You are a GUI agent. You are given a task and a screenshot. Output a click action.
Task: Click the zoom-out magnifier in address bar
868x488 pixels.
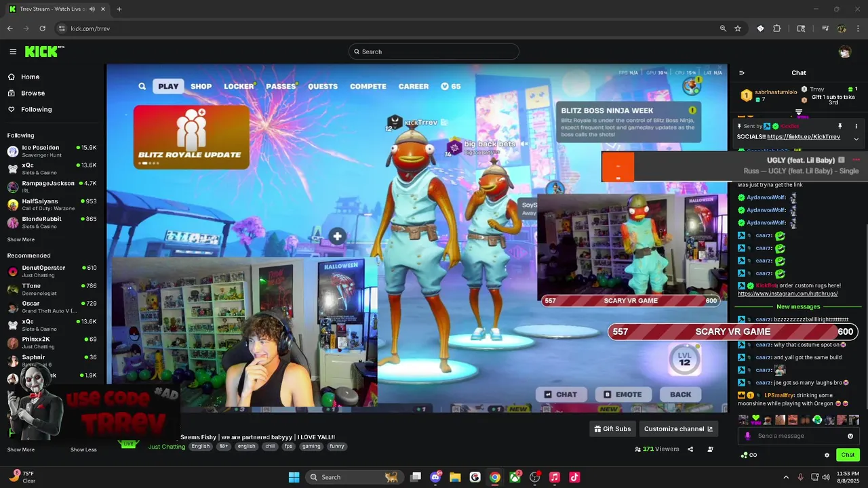(723, 28)
